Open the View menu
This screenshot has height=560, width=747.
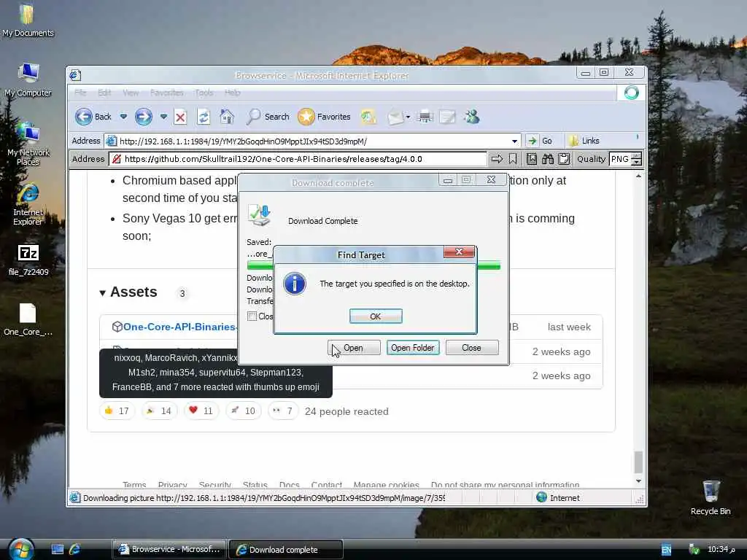(131, 93)
